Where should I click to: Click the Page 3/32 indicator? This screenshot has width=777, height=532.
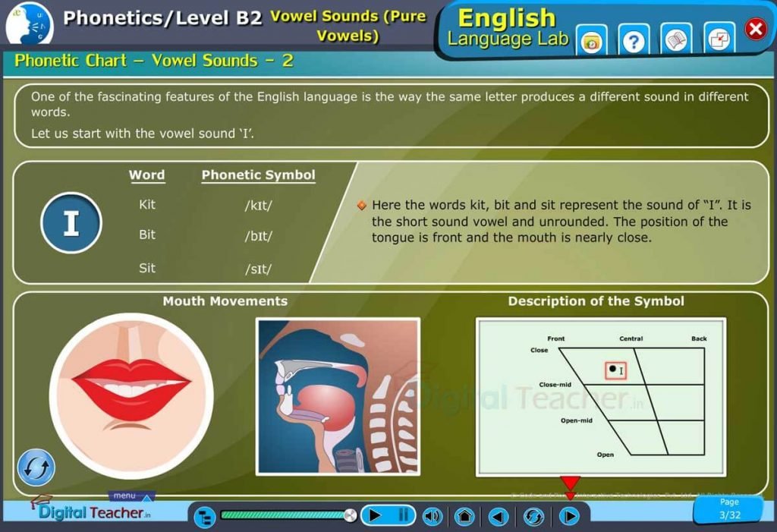tap(729, 509)
